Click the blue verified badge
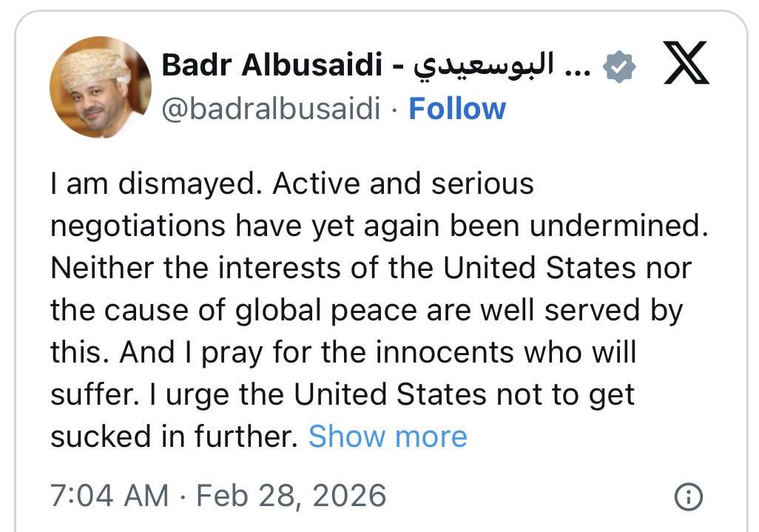 (620, 67)
